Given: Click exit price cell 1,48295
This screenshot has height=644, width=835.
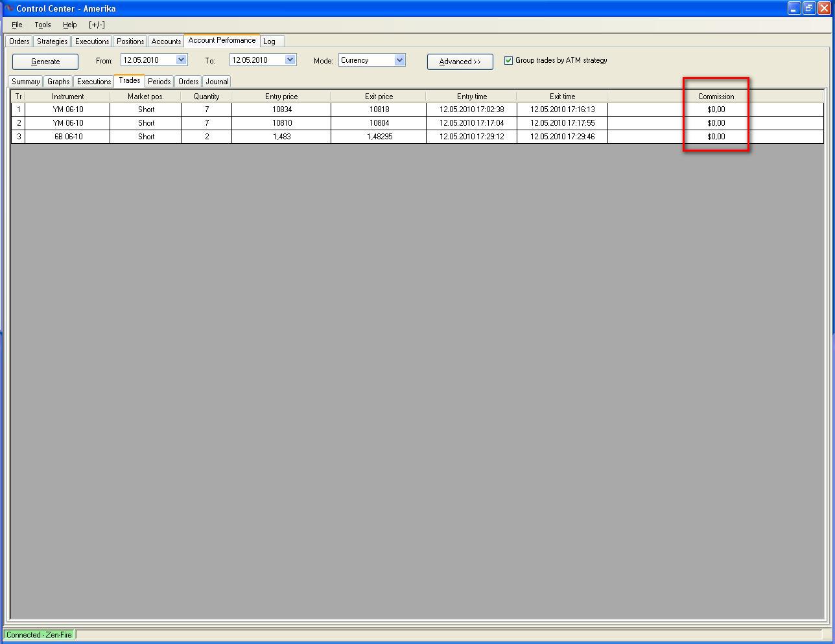Looking at the screenshot, I should coord(379,137).
